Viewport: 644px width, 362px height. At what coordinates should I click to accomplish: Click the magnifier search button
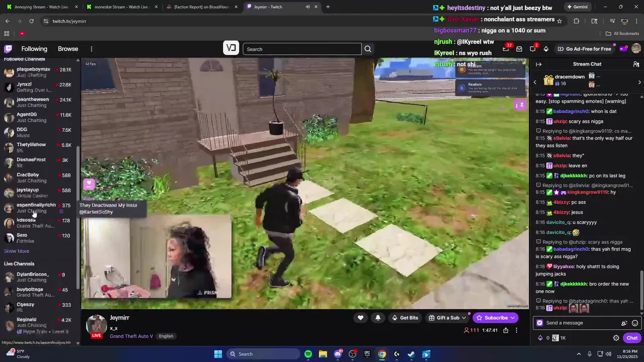[368, 49]
